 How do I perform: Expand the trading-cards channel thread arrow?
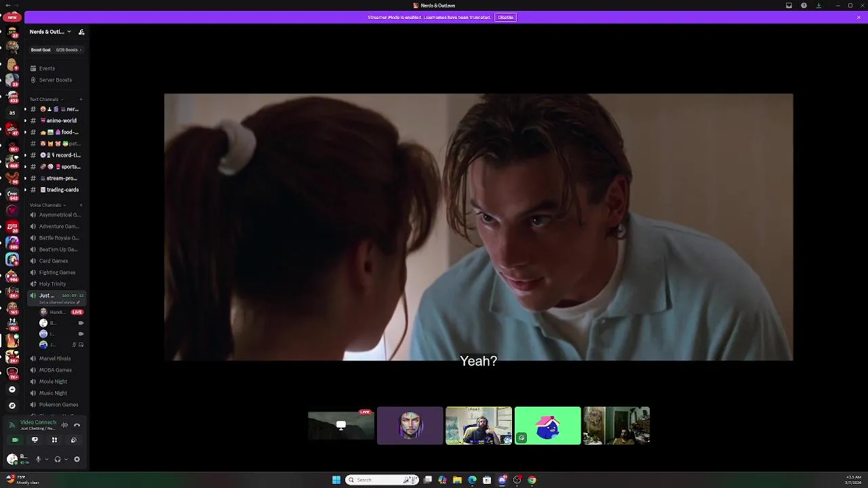click(x=25, y=190)
